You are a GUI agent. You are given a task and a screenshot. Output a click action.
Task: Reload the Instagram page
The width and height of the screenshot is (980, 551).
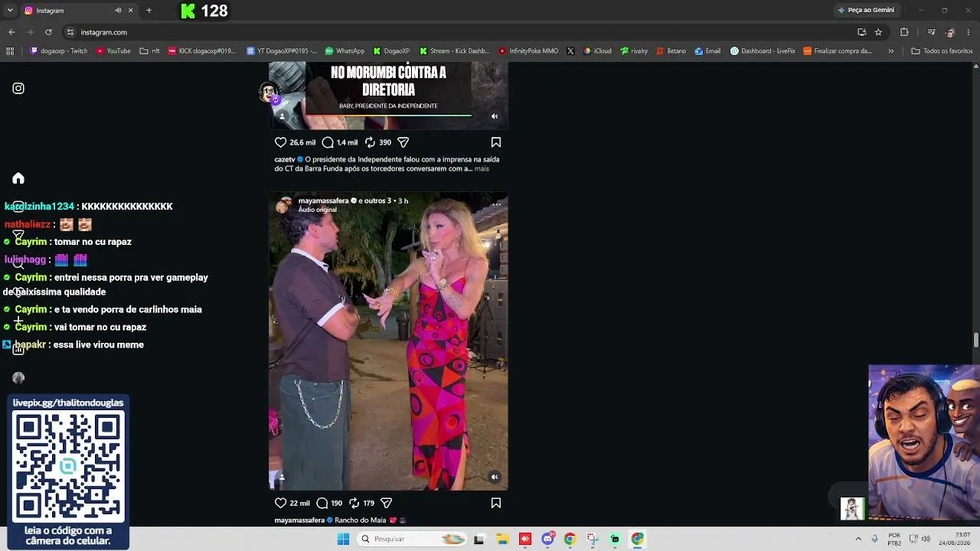tap(48, 32)
